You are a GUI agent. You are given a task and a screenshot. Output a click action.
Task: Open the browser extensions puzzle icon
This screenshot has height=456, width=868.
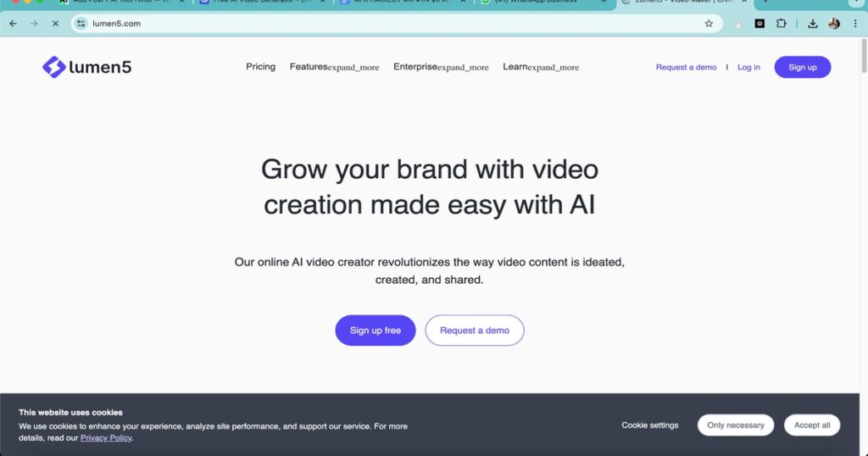coord(781,23)
